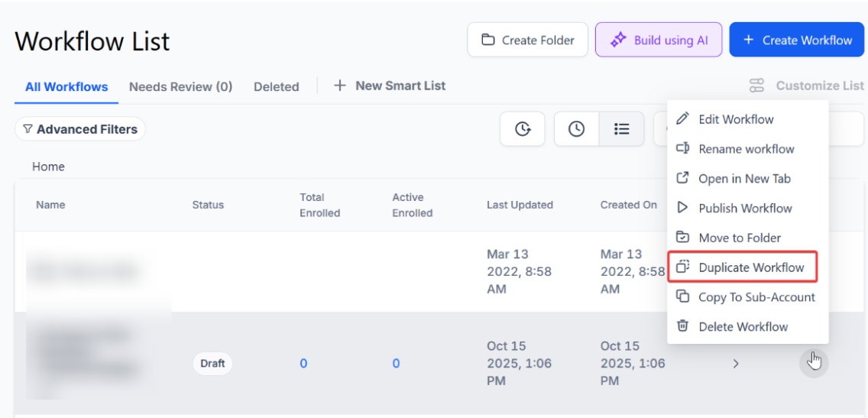This screenshot has width=868, height=418.
Task: Choose Copy To Sub-Account option
Action: [756, 297]
